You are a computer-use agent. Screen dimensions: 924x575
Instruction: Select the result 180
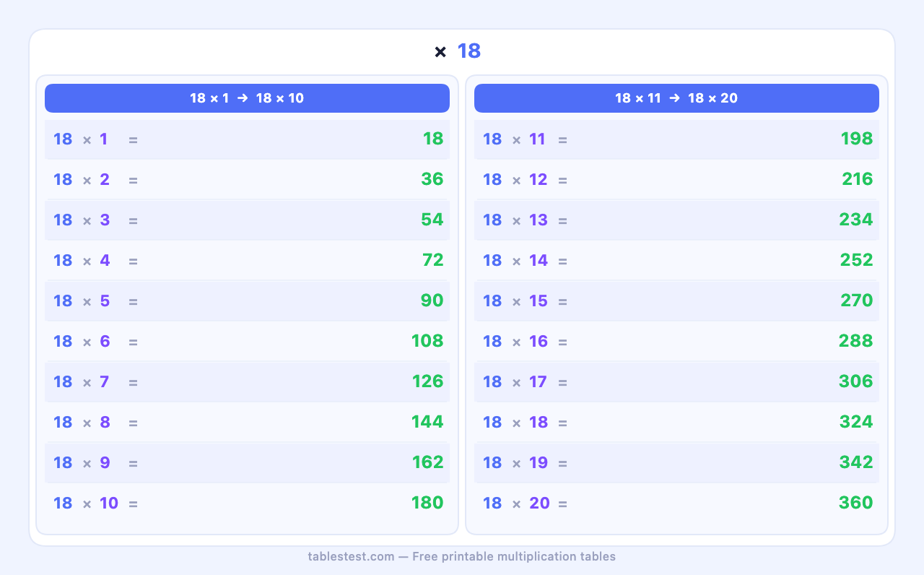point(427,503)
